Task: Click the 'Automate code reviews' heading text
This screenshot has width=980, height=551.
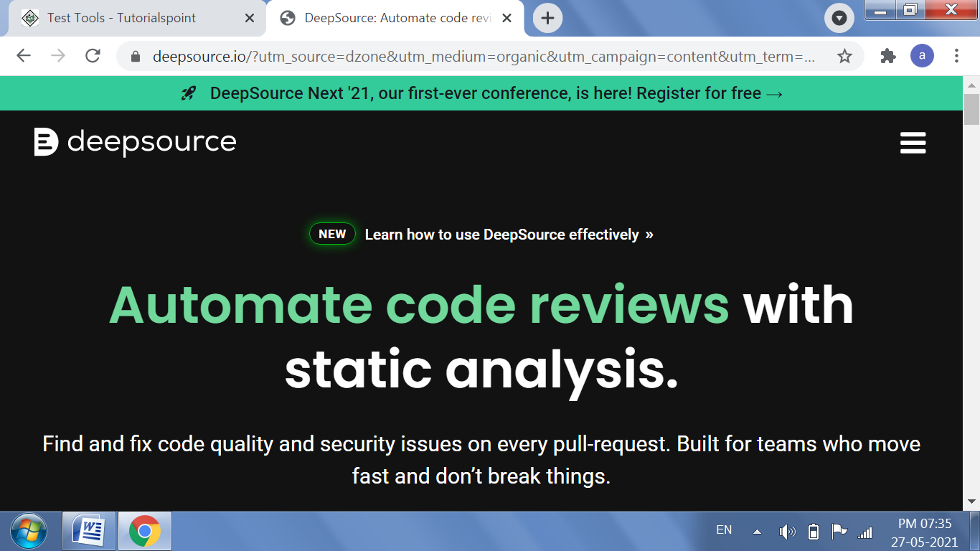Action: pyautogui.click(x=419, y=304)
